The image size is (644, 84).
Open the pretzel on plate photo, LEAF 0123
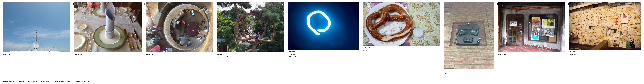pos(401,24)
